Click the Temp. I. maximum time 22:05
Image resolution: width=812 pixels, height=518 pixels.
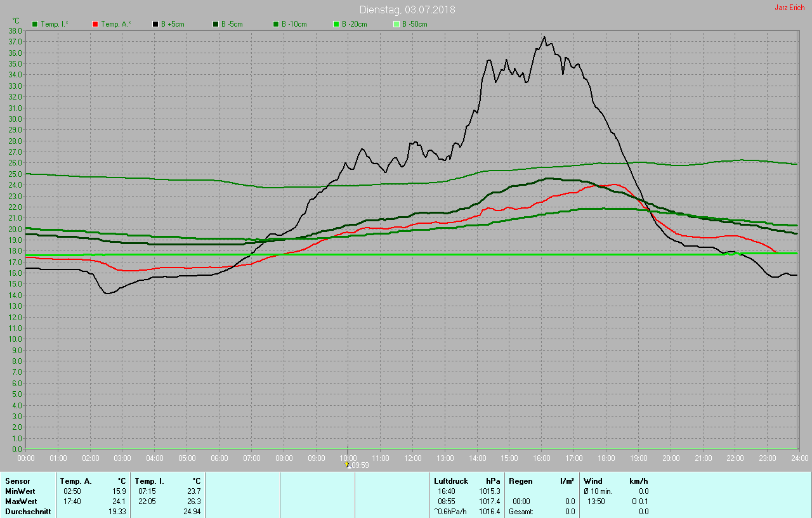[x=147, y=502]
